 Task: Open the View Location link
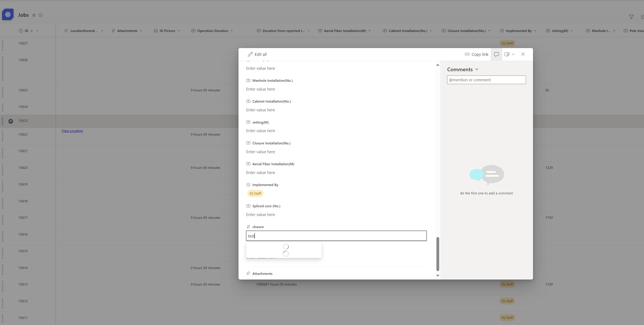coord(72,131)
